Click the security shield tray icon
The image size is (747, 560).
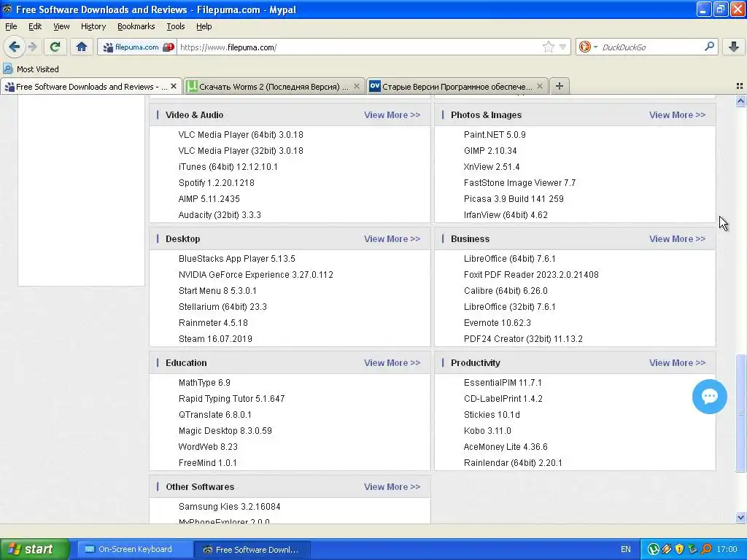(679, 550)
